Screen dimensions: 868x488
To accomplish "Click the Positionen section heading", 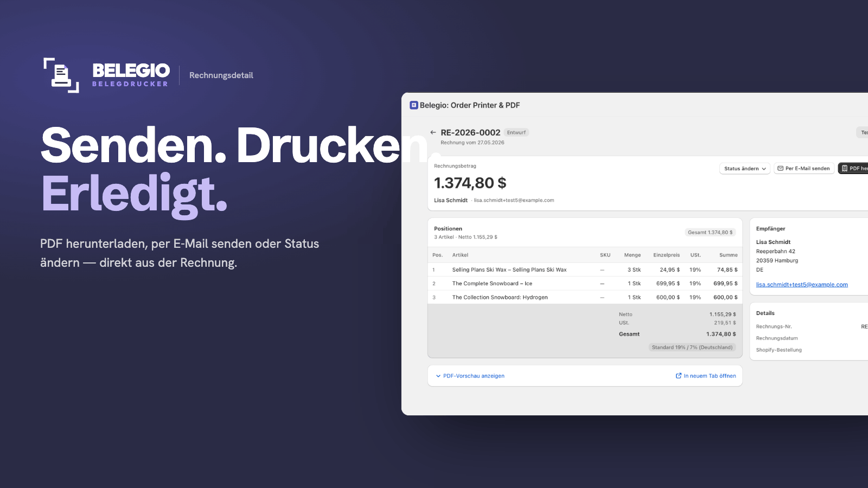I will point(448,229).
